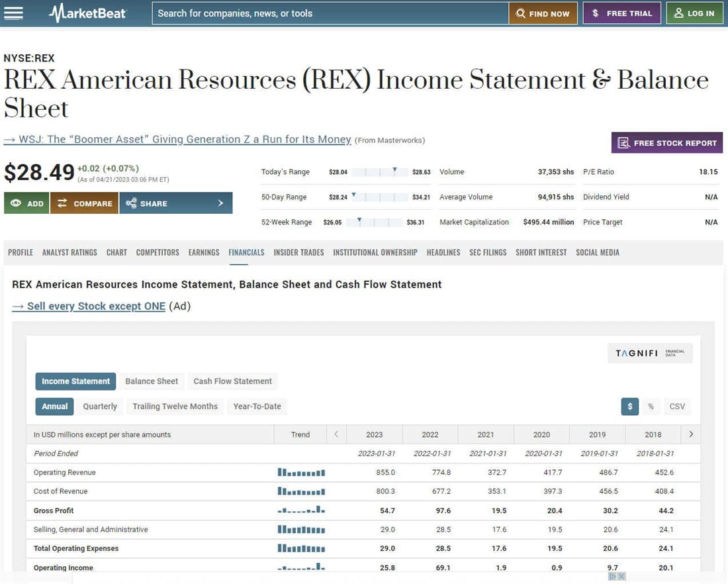Show the Balance Sheet
Viewport: 728px width, 584px height.
click(152, 381)
